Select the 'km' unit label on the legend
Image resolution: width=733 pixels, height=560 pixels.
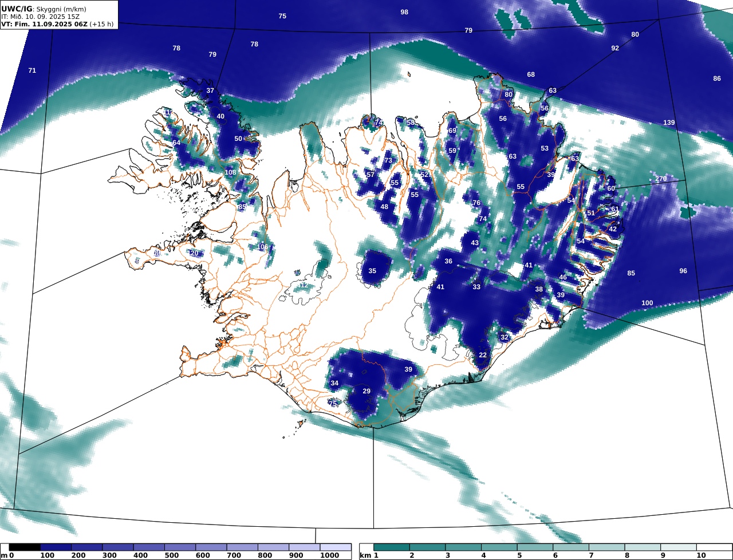pyautogui.click(x=365, y=555)
